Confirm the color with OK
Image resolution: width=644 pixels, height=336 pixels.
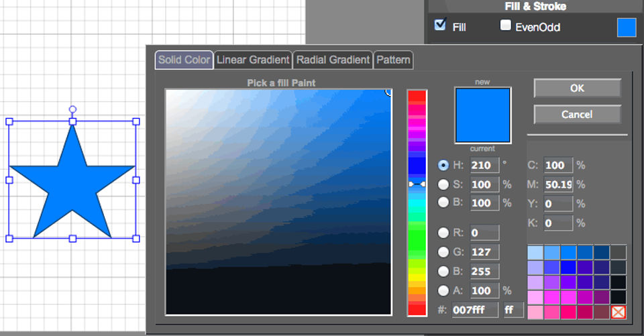click(x=577, y=88)
